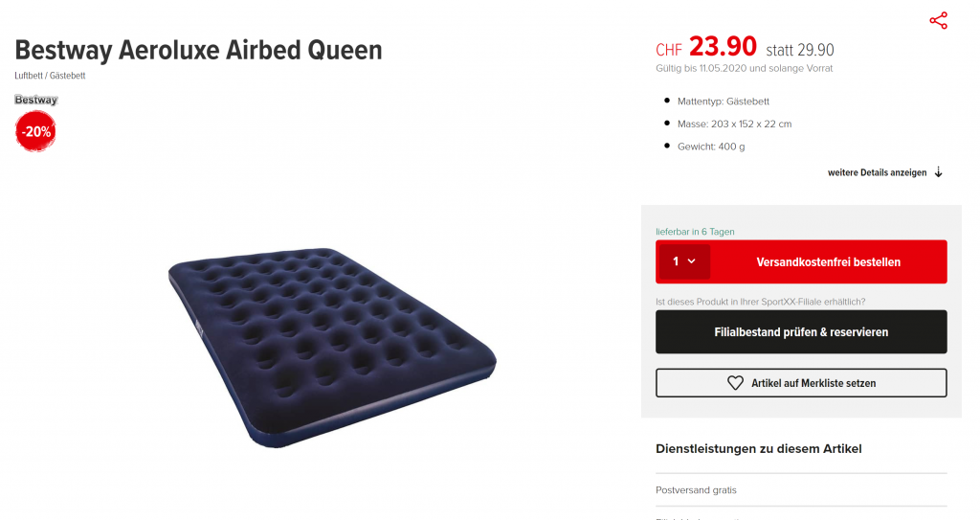Click the heart icon on the Merkliste button
The image size is (980, 520).
[x=735, y=383]
